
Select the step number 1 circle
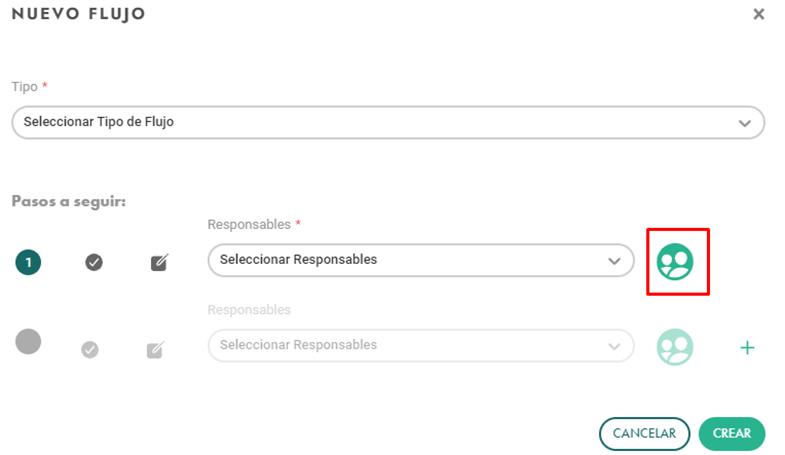28,262
